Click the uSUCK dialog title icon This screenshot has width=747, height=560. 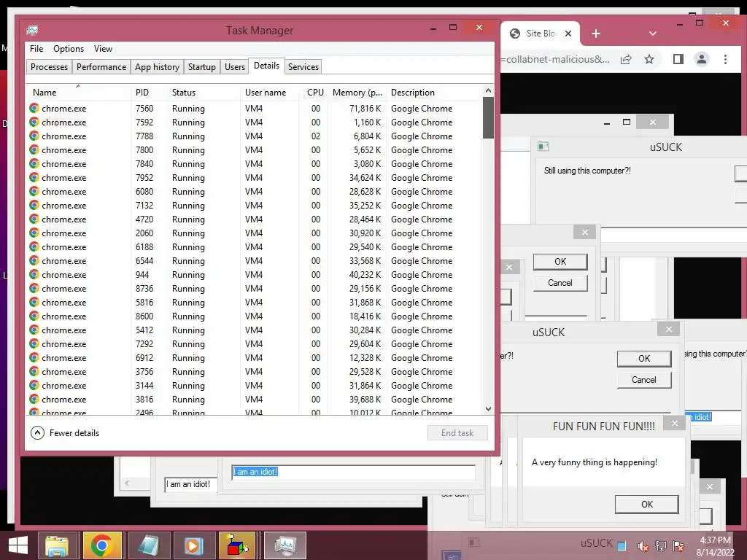[543, 146]
